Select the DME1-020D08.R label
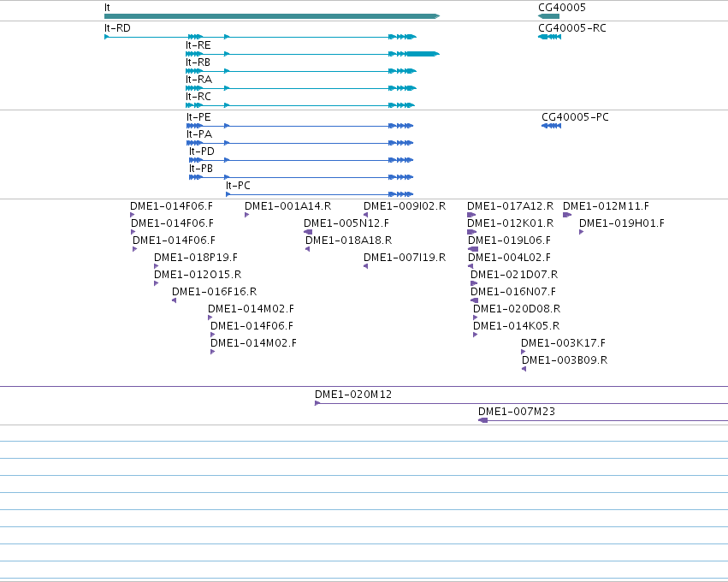Screen dimensions: 728x582 pyautogui.click(x=517, y=309)
